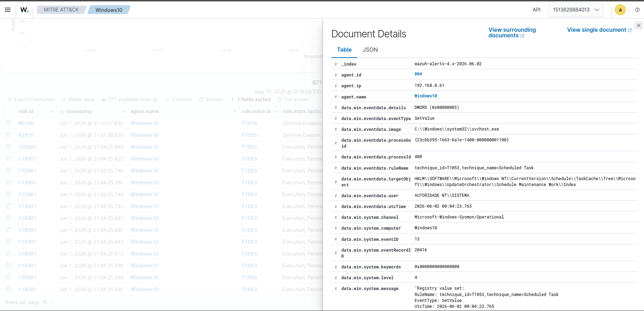This screenshot has width=644, height=311.
Task: Click the data.win.system.message field name
Action: (x=370, y=289)
